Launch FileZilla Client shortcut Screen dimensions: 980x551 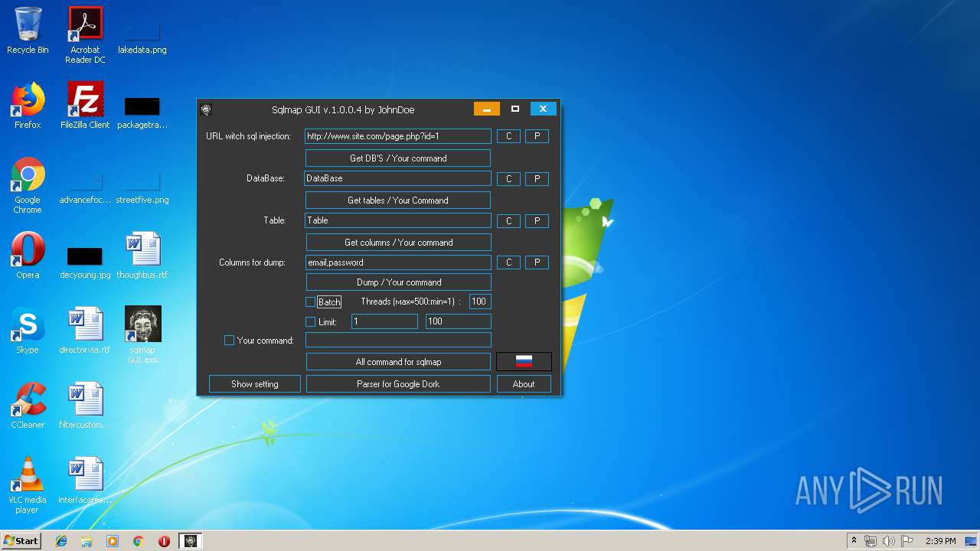pyautogui.click(x=85, y=106)
